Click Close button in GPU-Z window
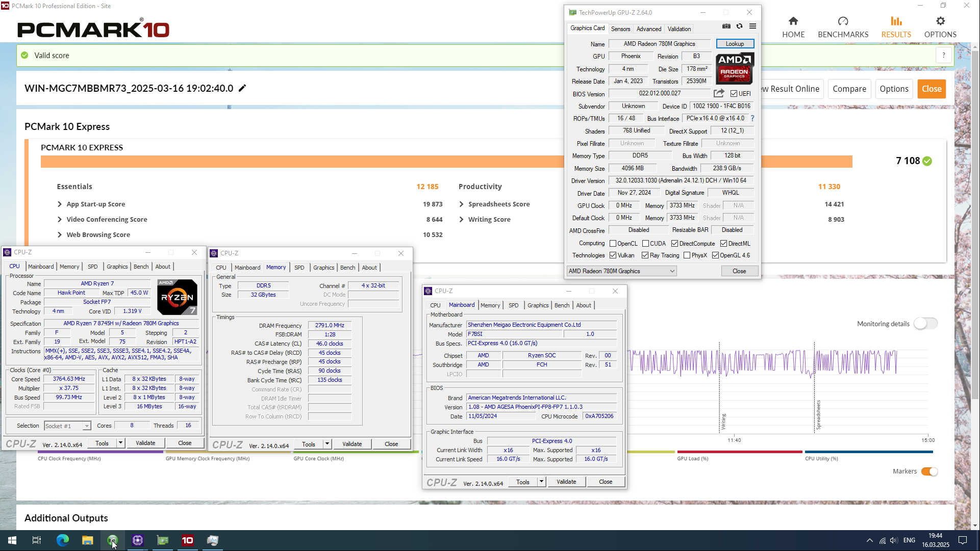This screenshot has height=551, width=980. 739,271
